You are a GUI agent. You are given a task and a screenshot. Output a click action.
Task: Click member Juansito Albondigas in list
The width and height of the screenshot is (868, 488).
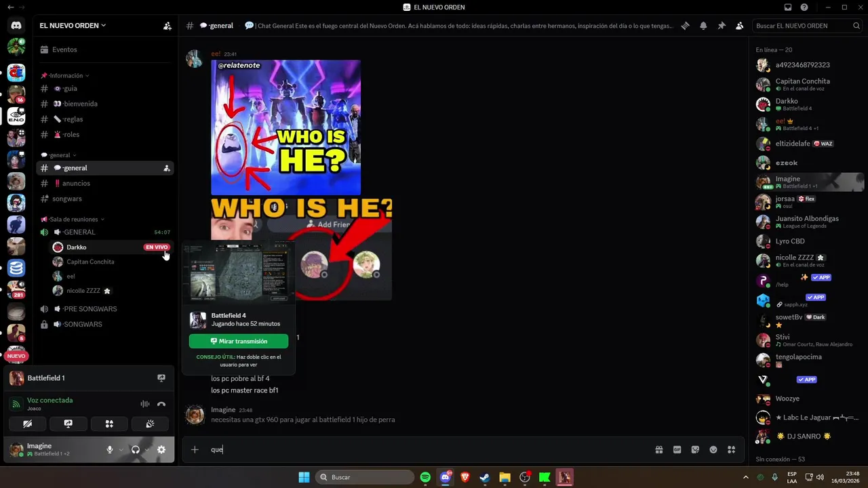pyautogui.click(x=808, y=222)
